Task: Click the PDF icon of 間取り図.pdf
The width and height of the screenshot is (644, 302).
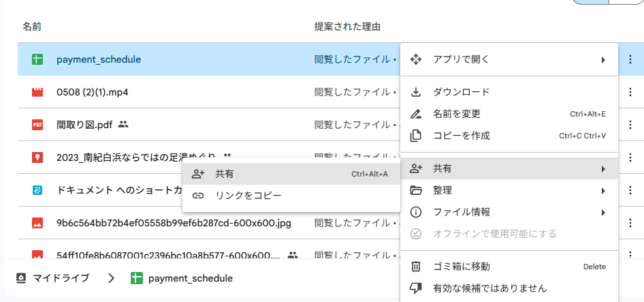Action: [x=37, y=124]
